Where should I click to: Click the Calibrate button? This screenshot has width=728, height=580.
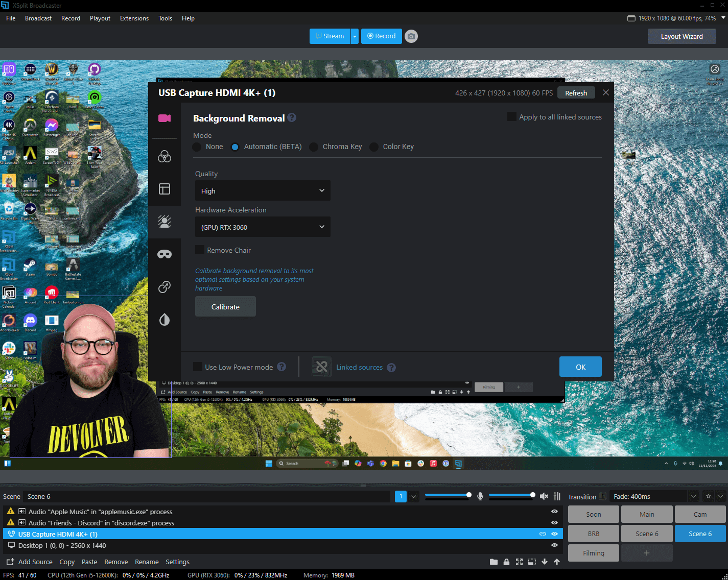pos(225,307)
